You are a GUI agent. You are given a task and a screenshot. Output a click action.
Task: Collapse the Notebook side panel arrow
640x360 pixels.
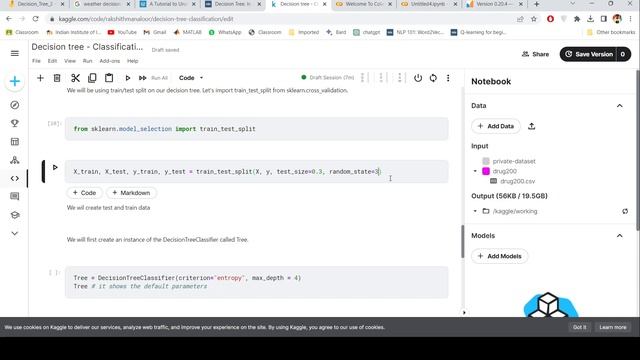point(464,313)
